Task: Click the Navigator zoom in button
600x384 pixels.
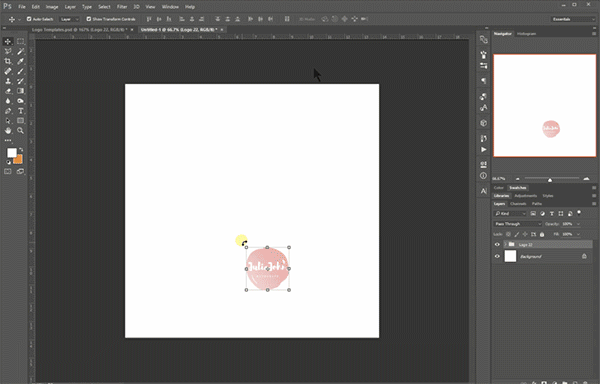Action: pyautogui.click(x=586, y=179)
